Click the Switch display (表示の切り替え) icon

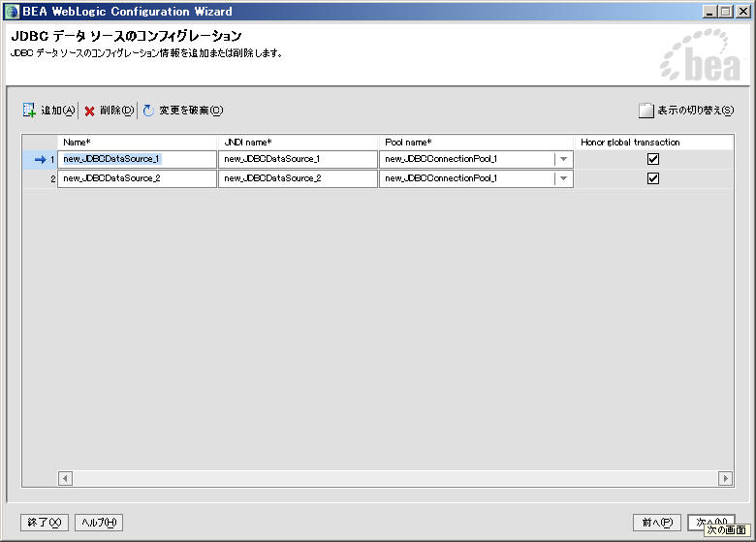pos(646,111)
